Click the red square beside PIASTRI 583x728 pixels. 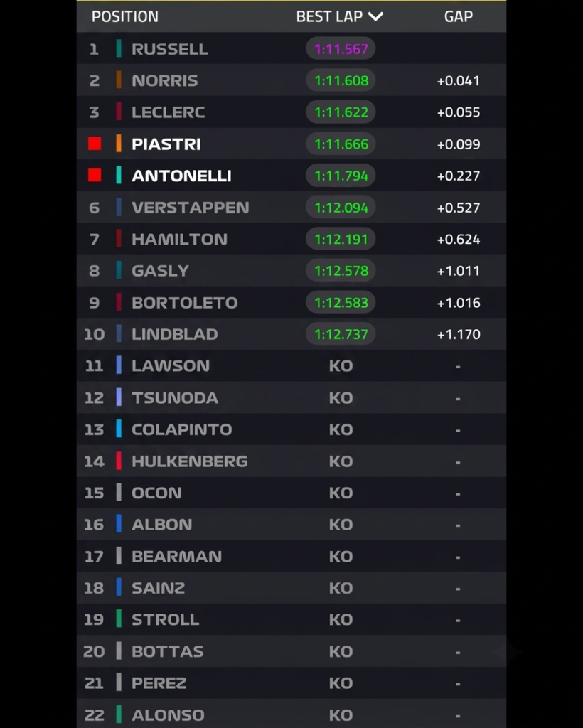click(x=95, y=144)
